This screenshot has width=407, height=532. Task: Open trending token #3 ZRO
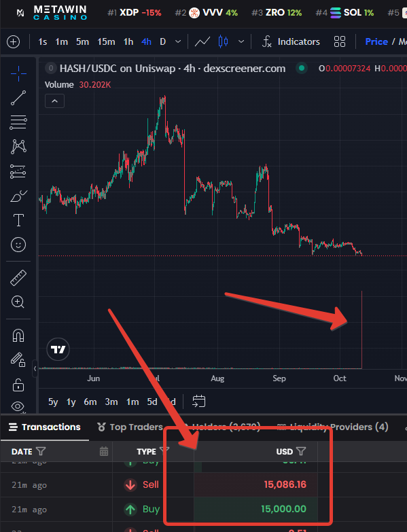point(277,13)
